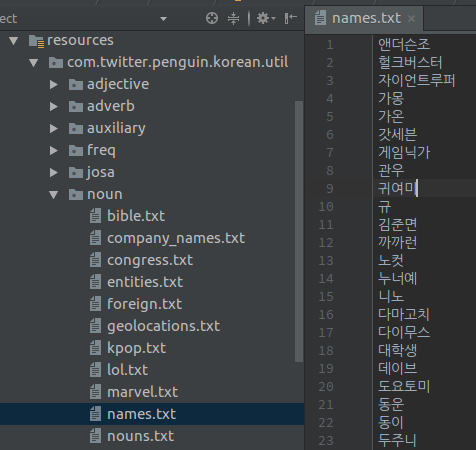Close the names.txt editor tab
Image resolution: width=476 pixels, height=450 pixels.
tap(412, 18)
